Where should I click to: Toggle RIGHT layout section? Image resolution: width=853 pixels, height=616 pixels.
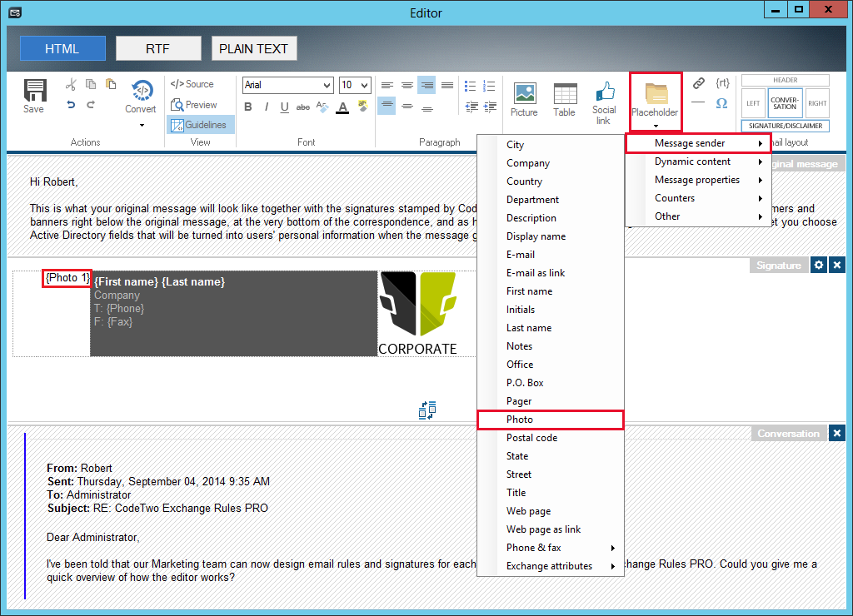(817, 103)
